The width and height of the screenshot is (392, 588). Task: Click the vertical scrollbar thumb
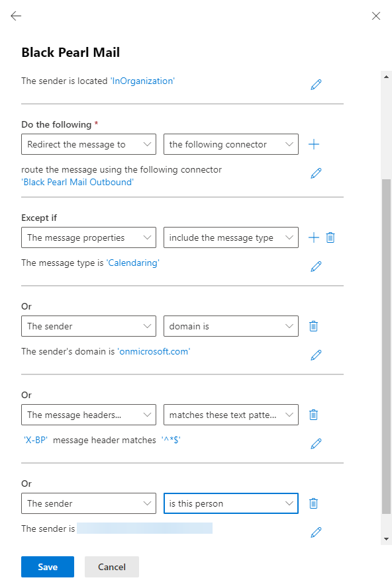[x=386, y=347]
